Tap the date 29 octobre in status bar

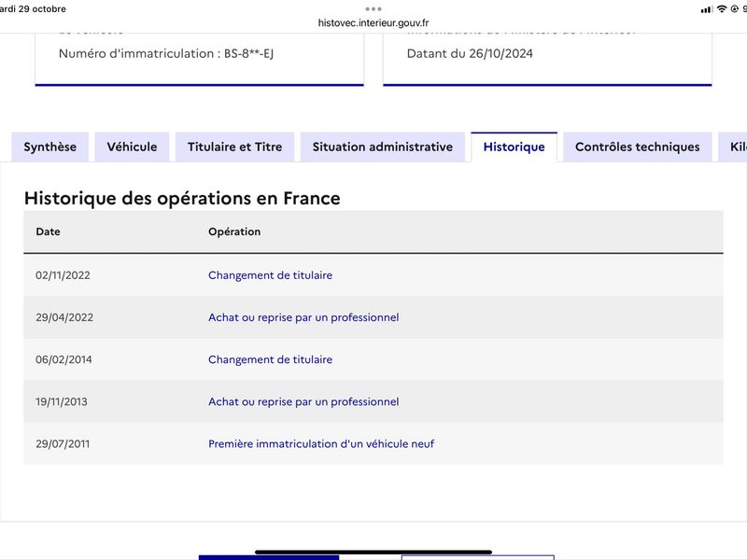pyautogui.click(x=34, y=9)
